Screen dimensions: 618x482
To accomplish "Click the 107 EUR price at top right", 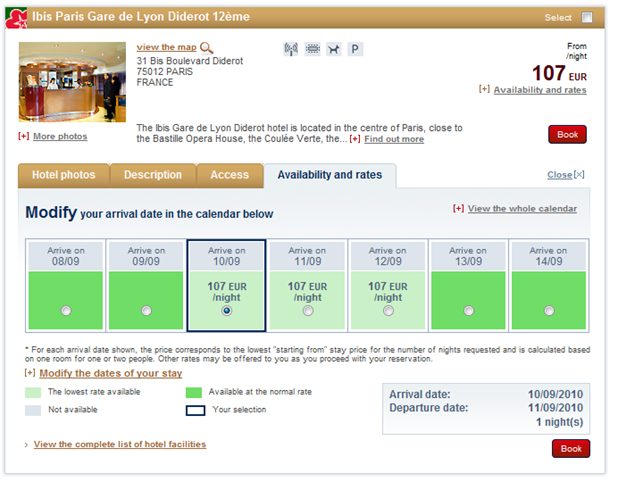I will pyautogui.click(x=559, y=73).
